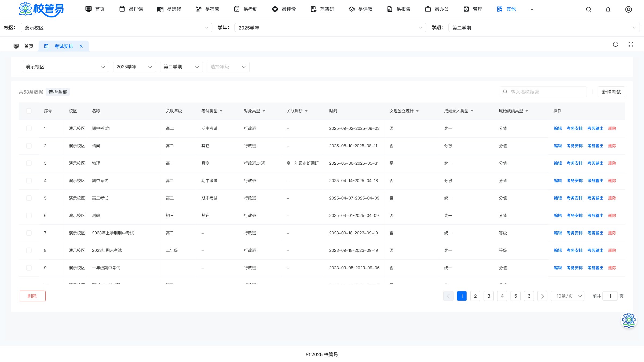Open the search icon in top bar

coord(588,9)
